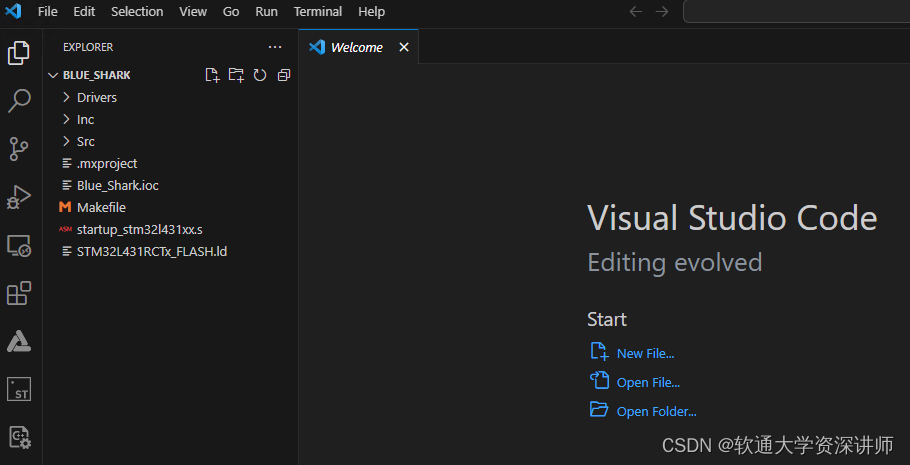Open the Terminal menu
Screen dimensions: 910x465
(317, 12)
